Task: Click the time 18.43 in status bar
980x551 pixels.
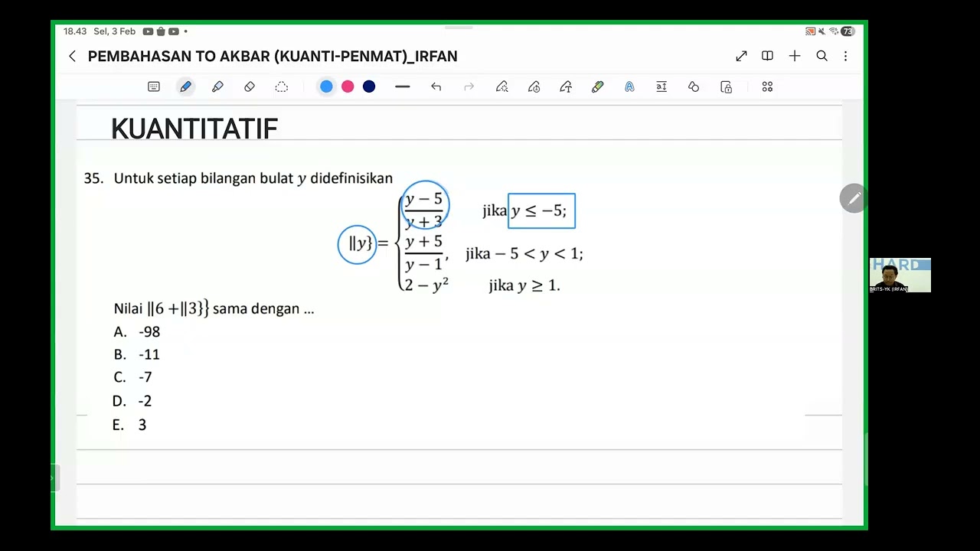Action: 75,31
